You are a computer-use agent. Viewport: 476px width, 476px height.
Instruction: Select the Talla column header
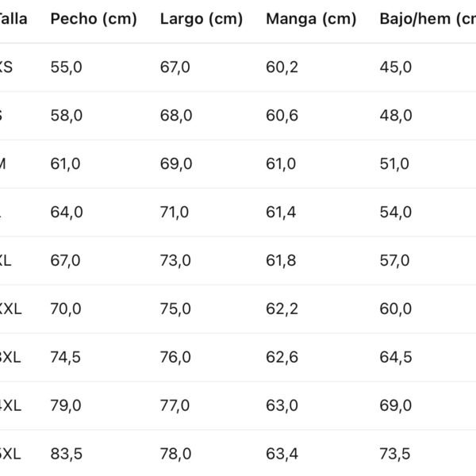point(13,19)
